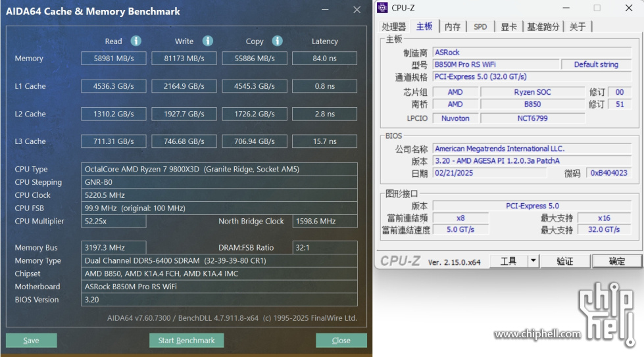Image resolution: width=644 pixels, height=357 pixels.
Task: Click L2 Cache Read value 1310.2 GB/s
Action: point(114,114)
